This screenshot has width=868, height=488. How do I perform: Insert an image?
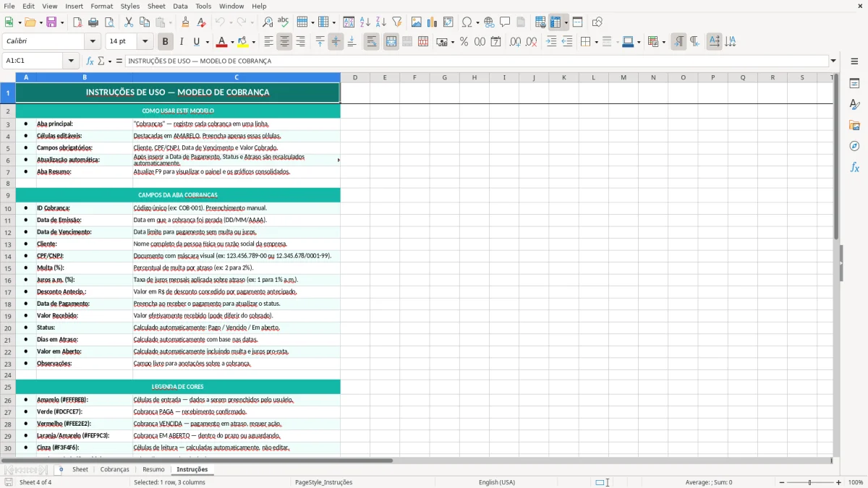pyautogui.click(x=417, y=22)
